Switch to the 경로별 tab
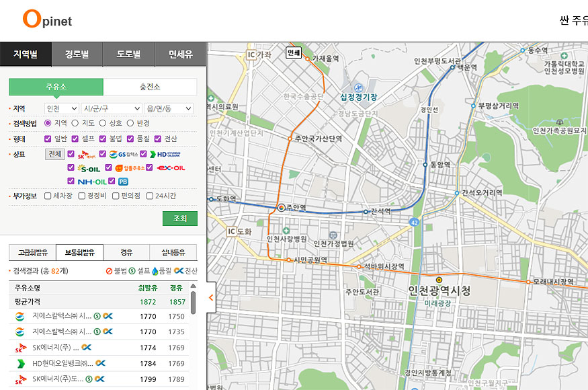The image size is (588, 390). 77,54
